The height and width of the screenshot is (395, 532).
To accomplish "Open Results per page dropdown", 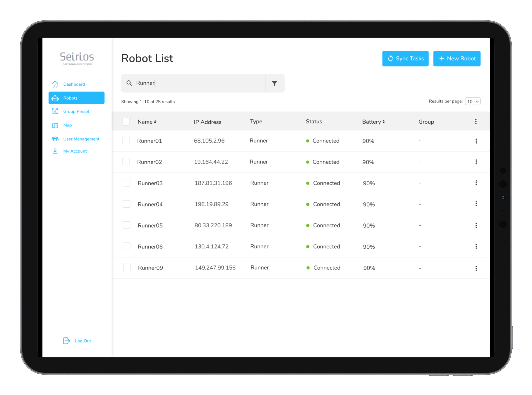I will pyautogui.click(x=472, y=101).
